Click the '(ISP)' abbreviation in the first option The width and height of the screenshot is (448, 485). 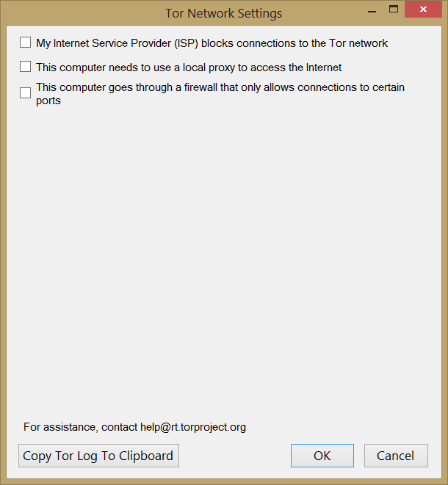186,43
